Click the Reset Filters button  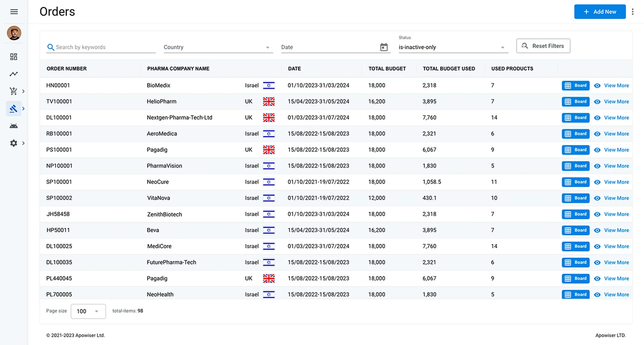pos(543,46)
